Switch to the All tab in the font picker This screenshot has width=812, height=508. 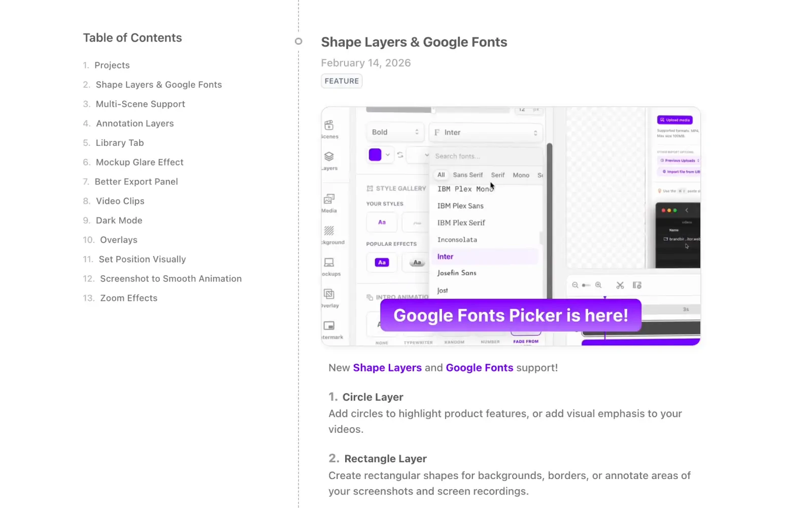click(441, 175)
